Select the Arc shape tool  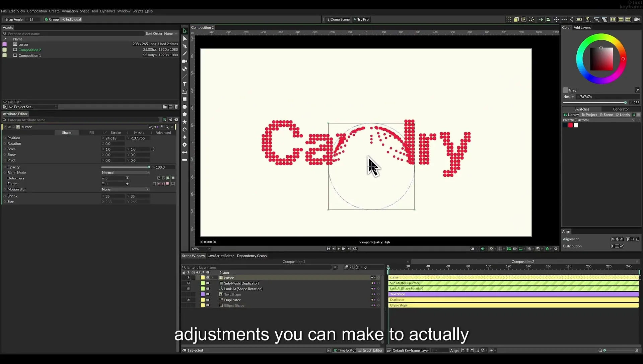[x=185, y=130]
